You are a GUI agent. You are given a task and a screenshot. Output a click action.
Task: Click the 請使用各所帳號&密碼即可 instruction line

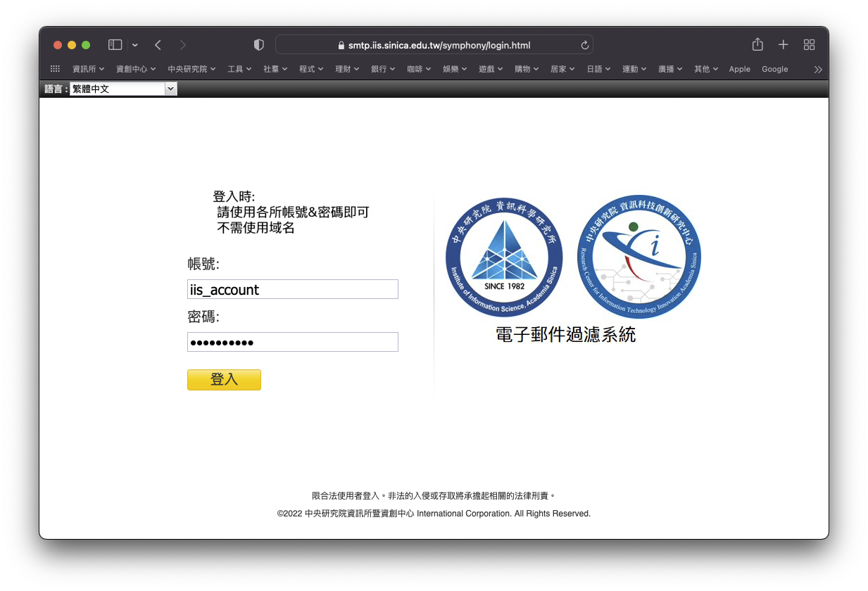point(293,212)
